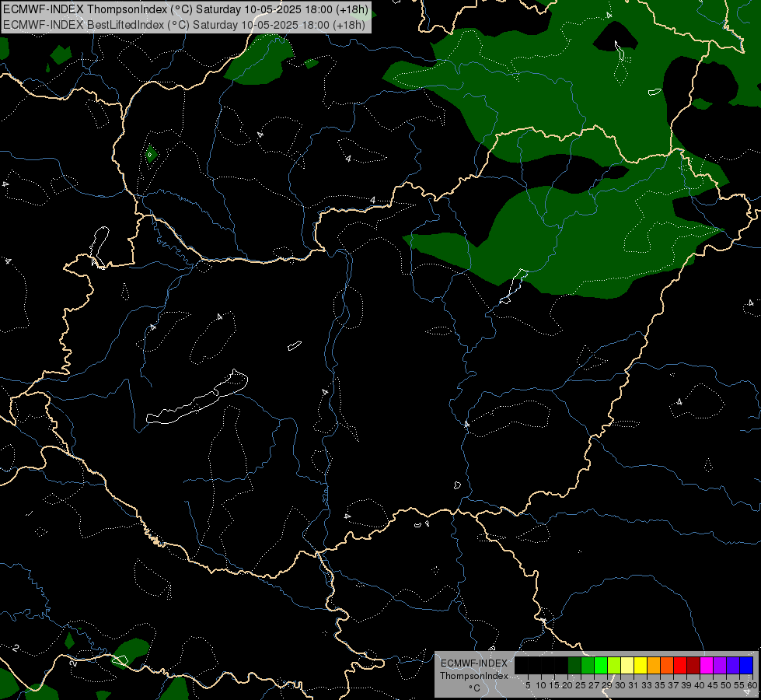Click the legend tick label '60'
761x700 pixels.
(752, 685)
